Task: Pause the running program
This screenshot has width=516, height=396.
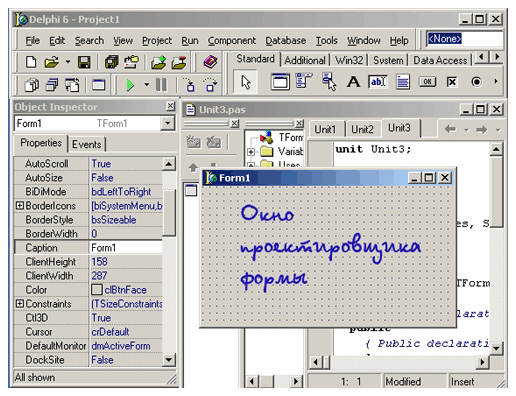Action: pos(161,85)
